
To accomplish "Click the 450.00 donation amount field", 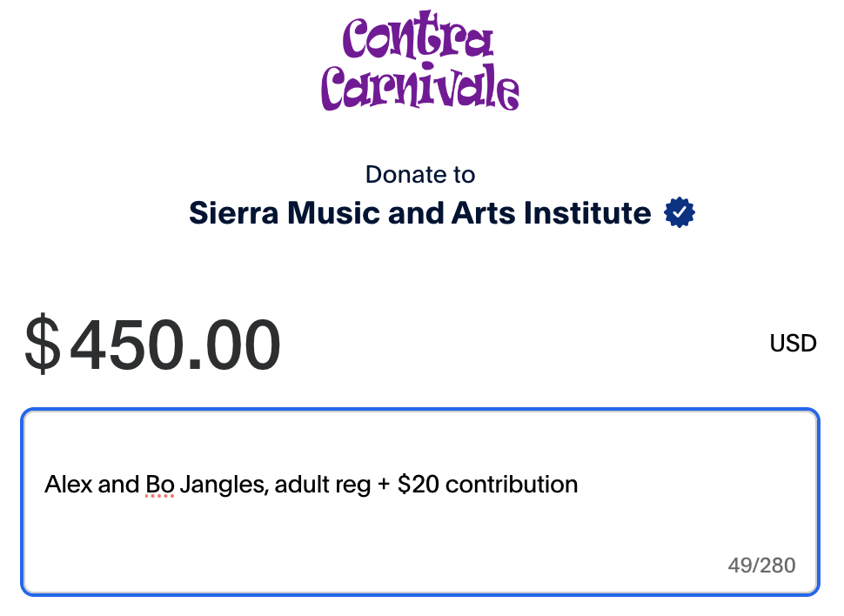I will 175,345.
